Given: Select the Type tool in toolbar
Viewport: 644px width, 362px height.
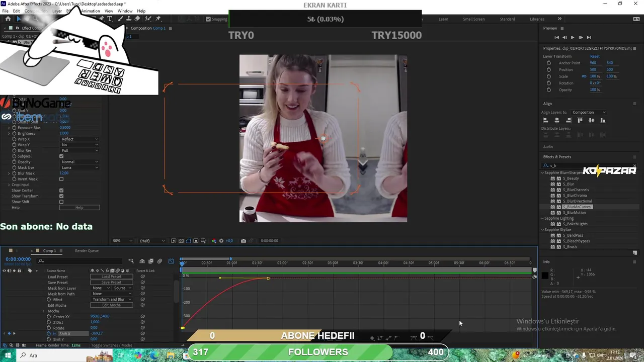Looking at the screenshot, I should (x=110, y=19).
